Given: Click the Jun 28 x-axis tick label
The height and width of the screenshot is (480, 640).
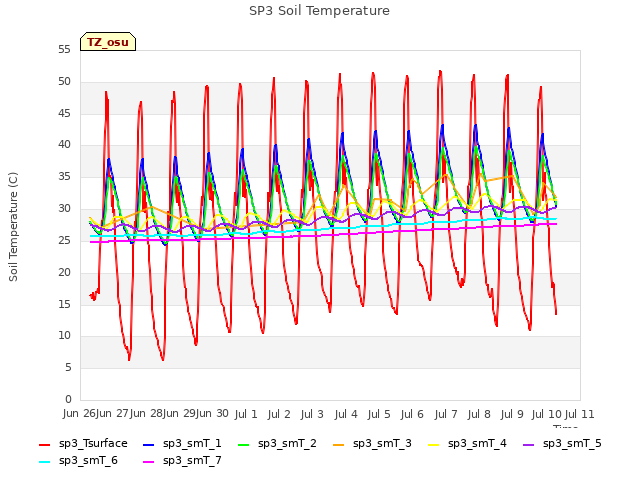Looking at the screenshot, I should coord(146,413).
